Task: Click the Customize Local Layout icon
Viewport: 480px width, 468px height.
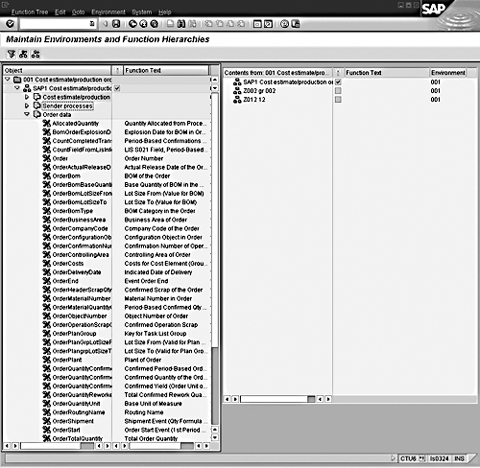Action: tap(295, 24)
